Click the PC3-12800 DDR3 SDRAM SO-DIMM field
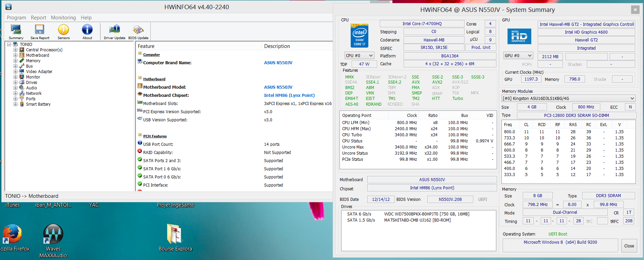The image size is (644, 260). tap(576, 116)
